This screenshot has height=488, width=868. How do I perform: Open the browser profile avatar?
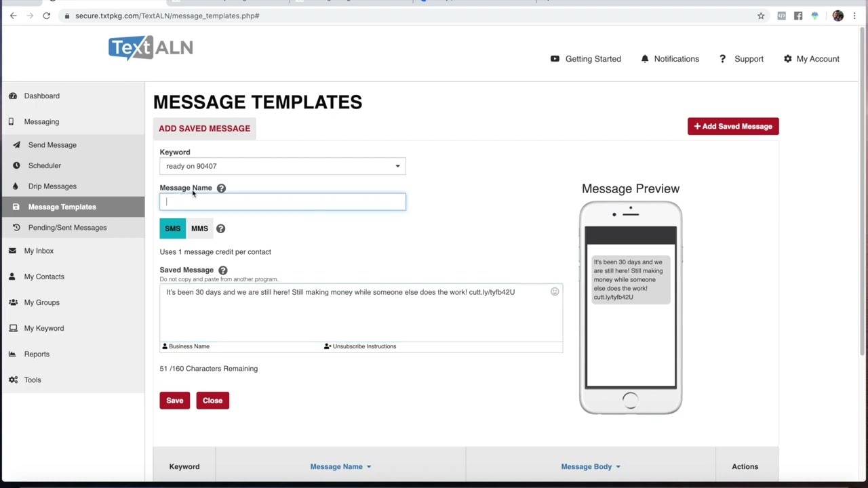pyautogui.click(x=838, y=16)
